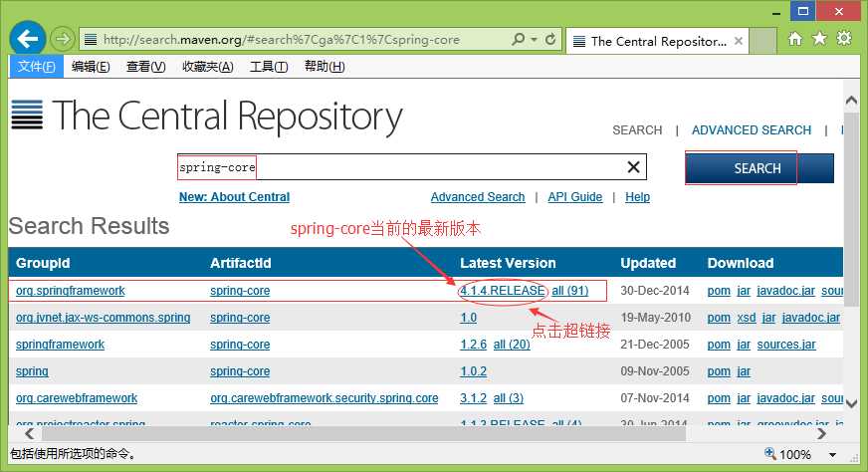Viewport: 868px width, 472px height.
Task: Clear the search box with X
Action: (x=633, y=166)
